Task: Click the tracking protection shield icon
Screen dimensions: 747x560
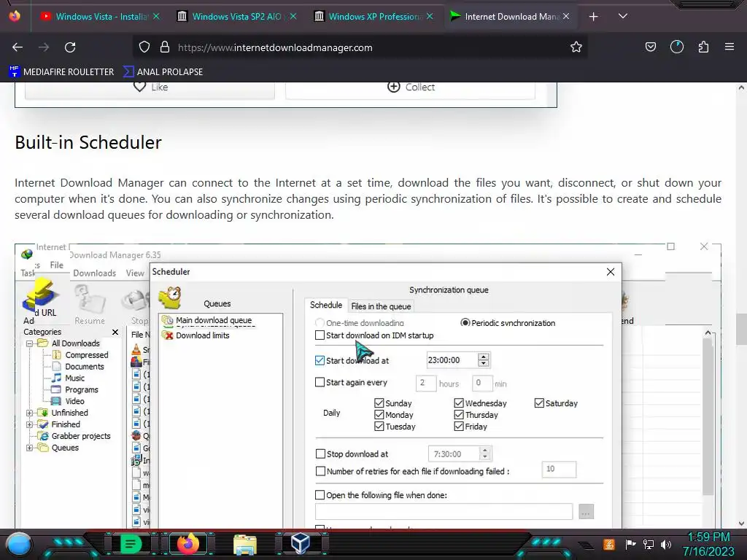Action: [144, 47]
